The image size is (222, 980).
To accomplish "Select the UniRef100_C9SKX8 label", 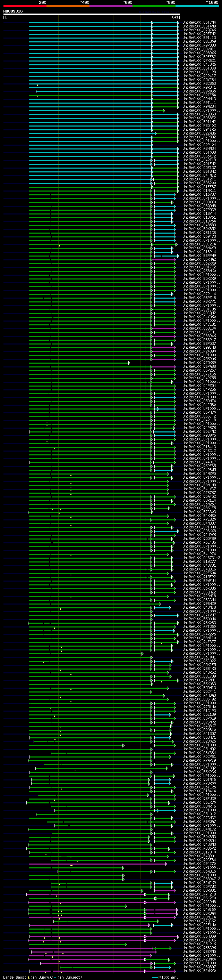I will click(x=199, y=532).
